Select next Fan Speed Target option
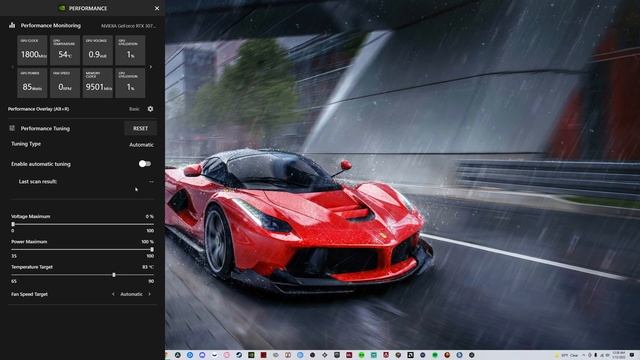The image size is (640, 360). (149, 294)
